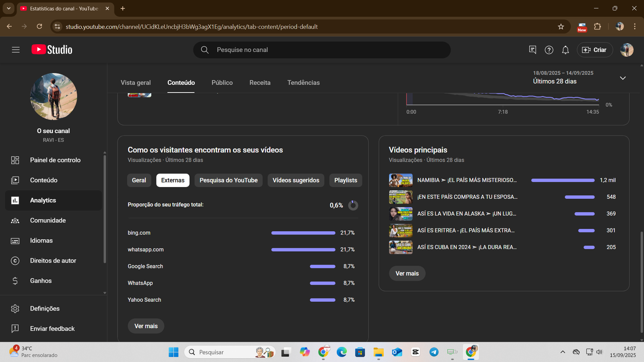644x362 pixels.
Task: Open the Criar create menu
Action: pyautogui.click(x=594, y=50)
